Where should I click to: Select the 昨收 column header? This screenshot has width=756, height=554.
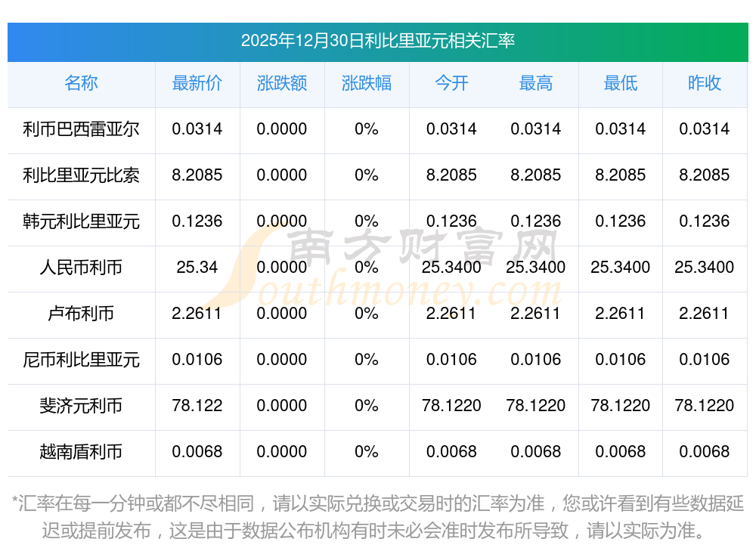(x=705, y=83)
